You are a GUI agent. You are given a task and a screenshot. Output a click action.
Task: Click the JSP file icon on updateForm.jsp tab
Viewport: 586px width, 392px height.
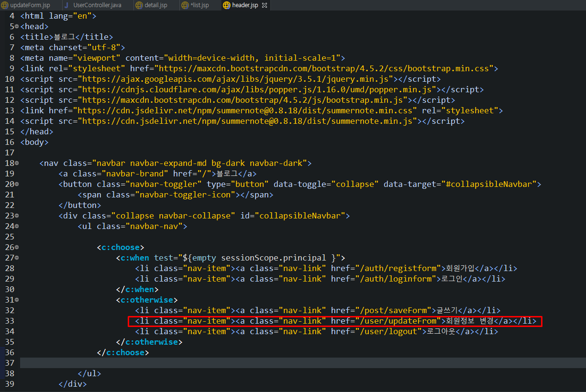coord(5,5)
